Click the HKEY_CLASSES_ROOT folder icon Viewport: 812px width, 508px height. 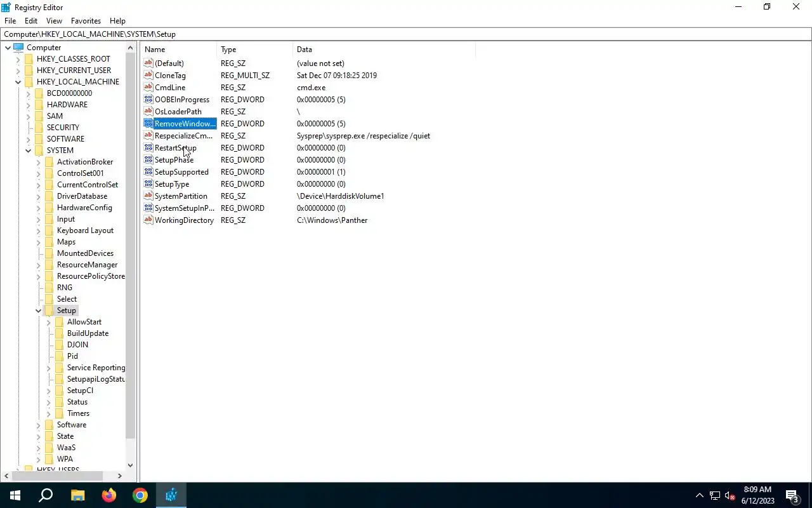pos(29,59)
